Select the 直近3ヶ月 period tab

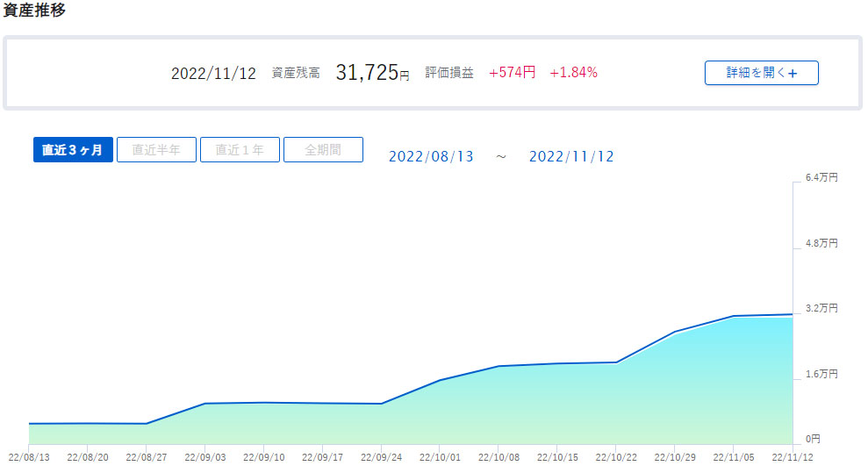point(73,150)
